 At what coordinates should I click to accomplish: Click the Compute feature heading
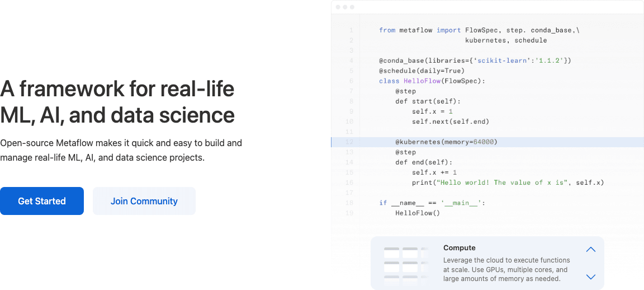click(459, 248)
